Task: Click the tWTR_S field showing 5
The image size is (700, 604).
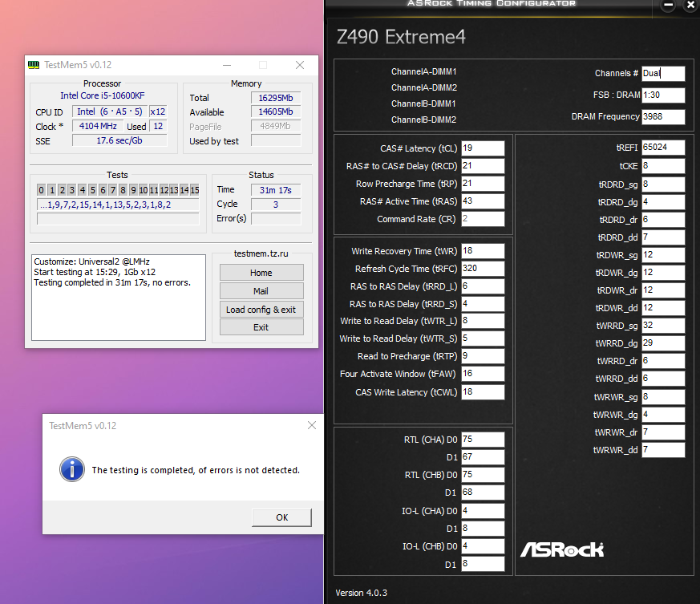Action: tap(483, 338)
